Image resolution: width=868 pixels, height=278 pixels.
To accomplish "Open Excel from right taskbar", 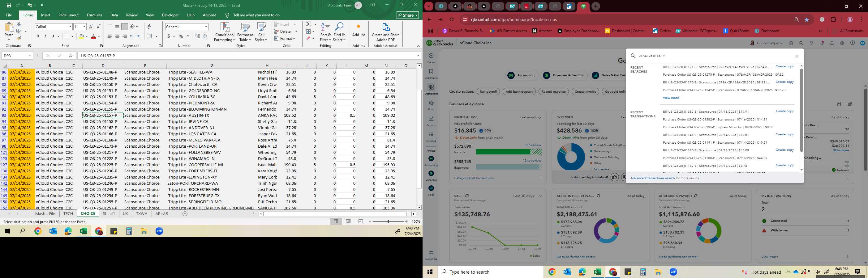I will (x=597, y=272).
